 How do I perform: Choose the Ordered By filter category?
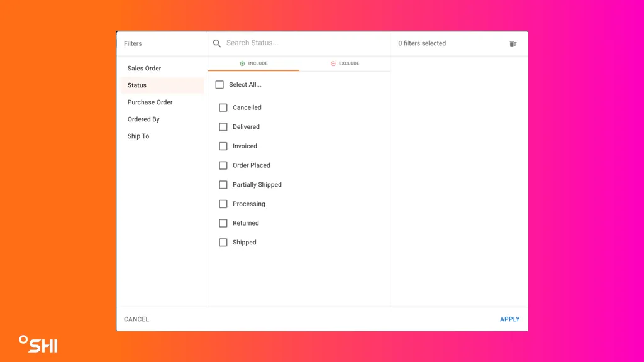(162, 119)
